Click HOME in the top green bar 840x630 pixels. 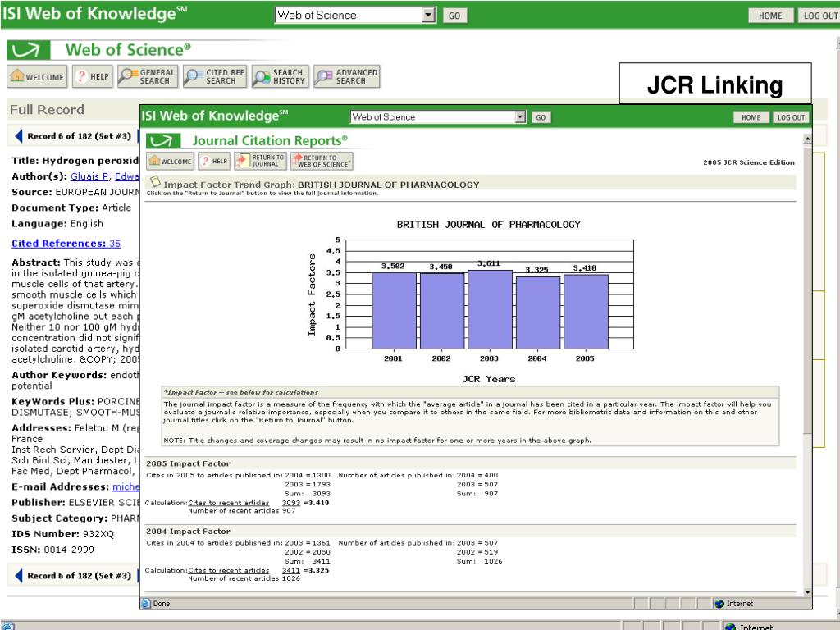coord(770,16)
